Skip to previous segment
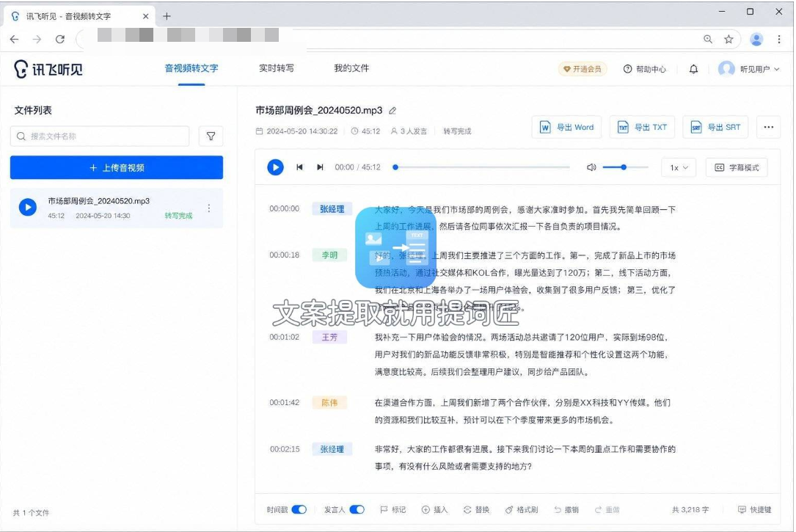The image size is (796, 532). (x=299, y=167)
